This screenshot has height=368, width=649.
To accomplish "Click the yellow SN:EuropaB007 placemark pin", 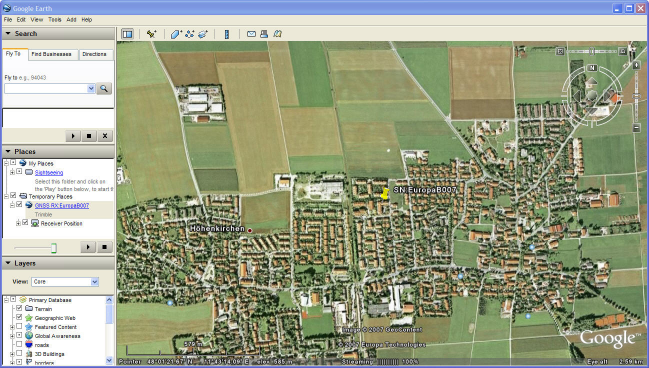I will [385, 193].
